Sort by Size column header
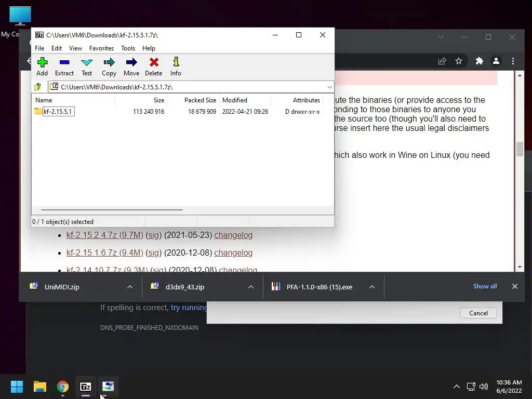The height and width of the screenshot is (399, 532). (x=141, y=100)
